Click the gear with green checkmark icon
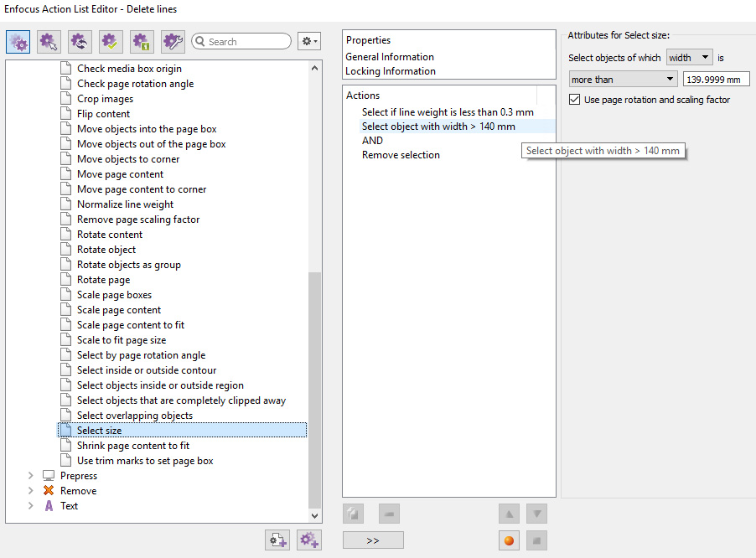 tap(111, 41)
